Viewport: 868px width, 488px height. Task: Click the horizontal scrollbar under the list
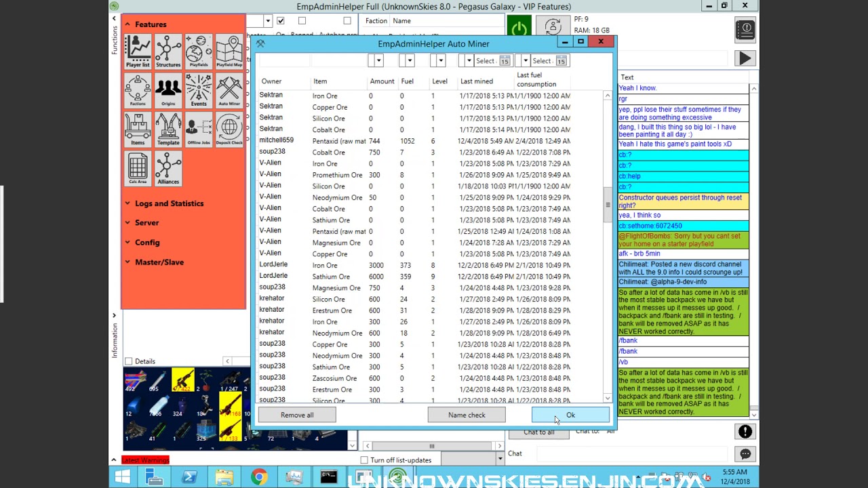[431, 446]
